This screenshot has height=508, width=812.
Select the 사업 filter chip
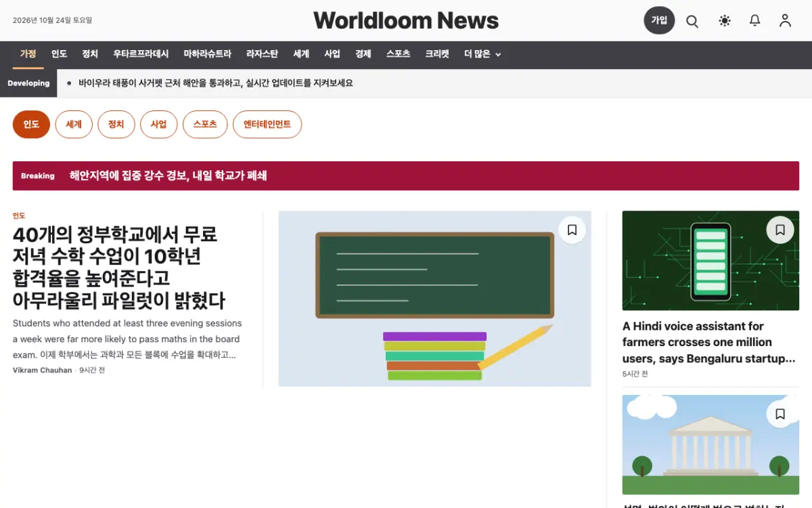158,125
